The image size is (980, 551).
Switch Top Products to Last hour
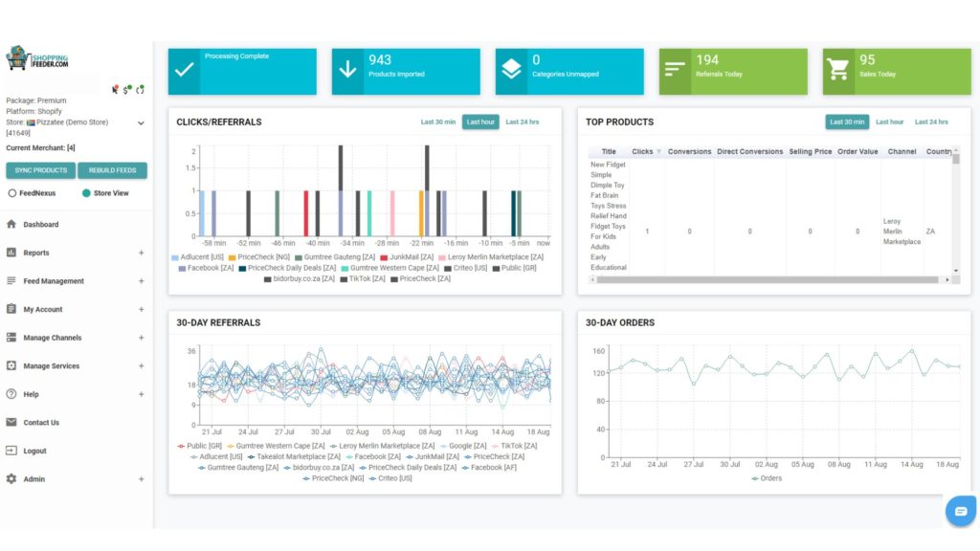(x=889, y=121)
